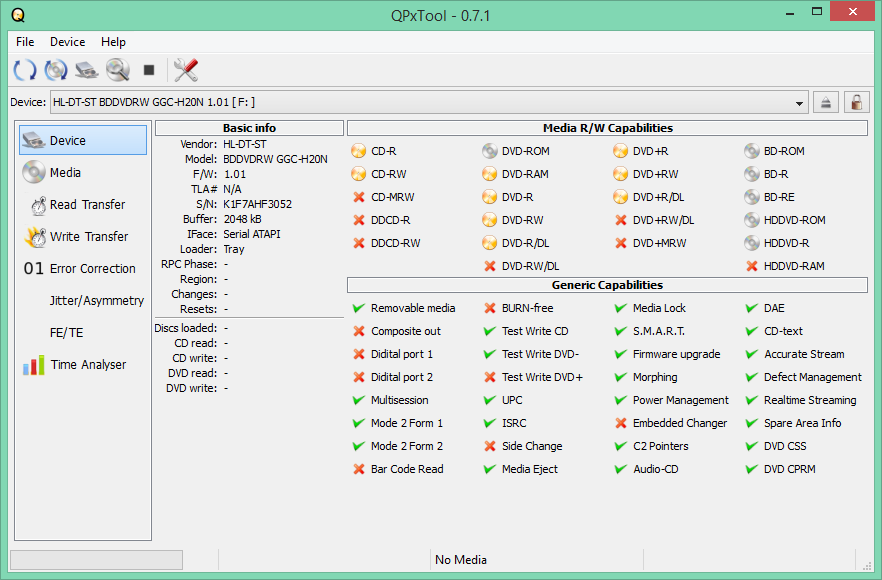The height and width of the screenshot is (580, 882).
Task: Click the green check beside Removable media
Action: tap(358, 308)
